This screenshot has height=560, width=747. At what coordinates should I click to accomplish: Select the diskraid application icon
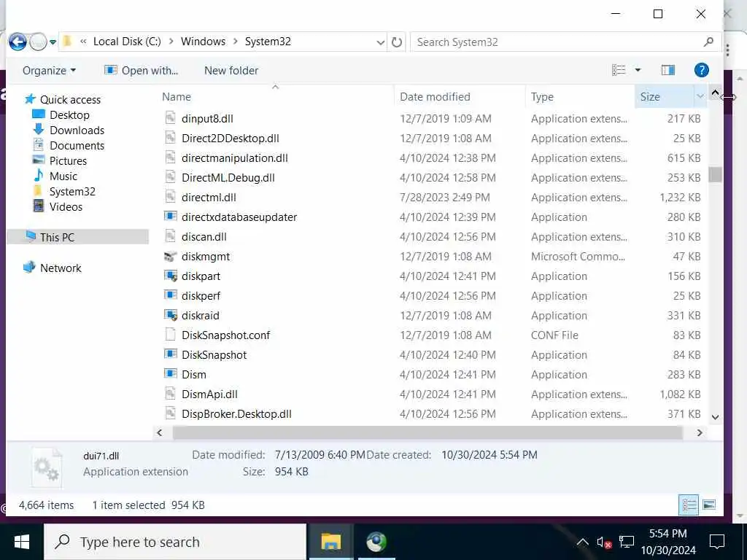(170, 315)
